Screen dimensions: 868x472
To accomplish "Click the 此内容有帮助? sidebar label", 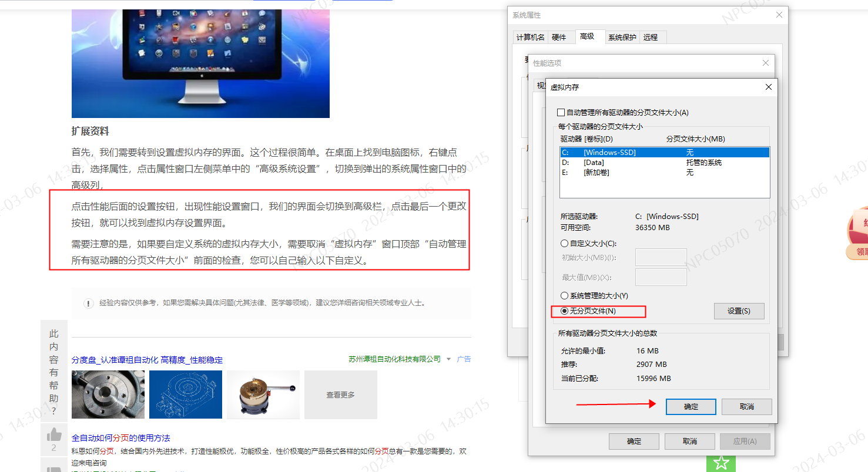I will [x=54, y=372].
